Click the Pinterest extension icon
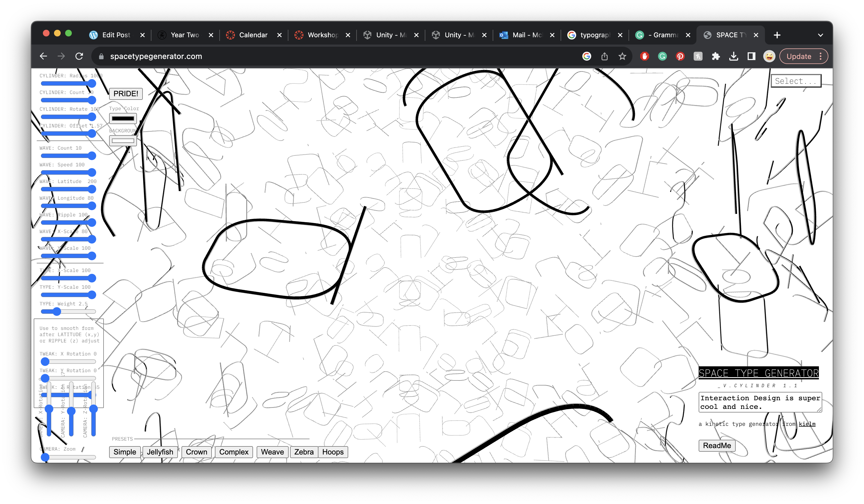Screen dimensions: 864x504 pos(680,56)
